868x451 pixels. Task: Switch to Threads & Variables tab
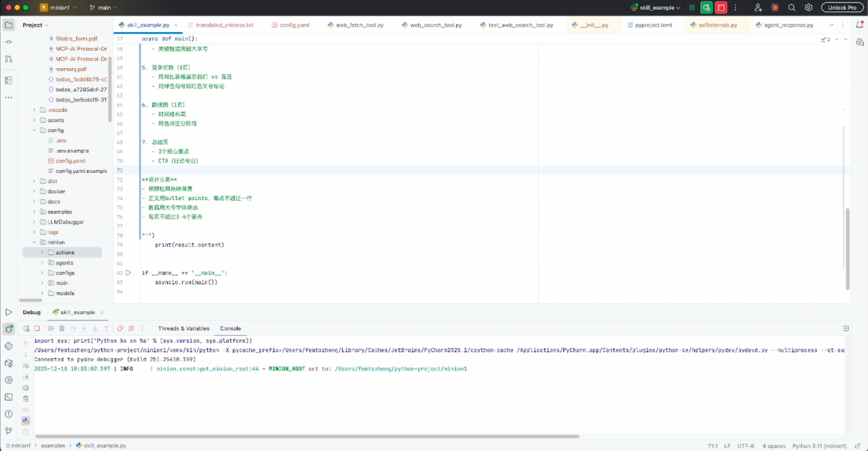[x=184, y=328]
